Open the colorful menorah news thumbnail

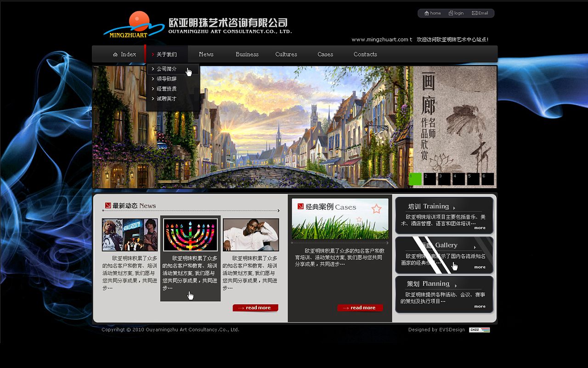[190, 235]
